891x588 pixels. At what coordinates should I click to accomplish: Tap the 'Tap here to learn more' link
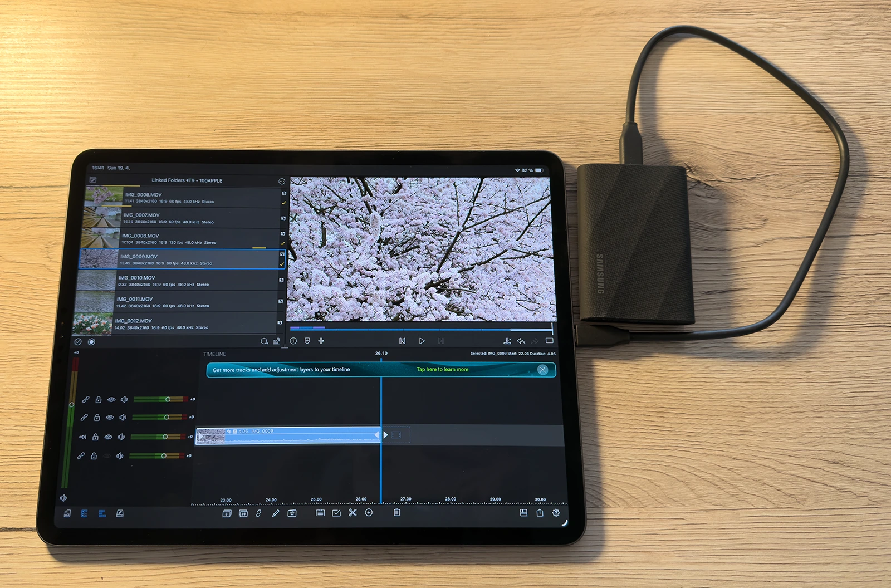point(443,369)
